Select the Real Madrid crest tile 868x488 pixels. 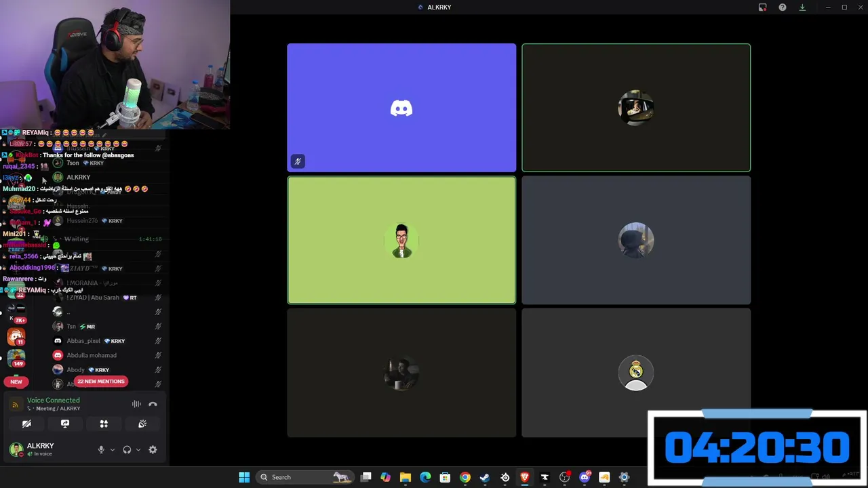tap(636, 373)
